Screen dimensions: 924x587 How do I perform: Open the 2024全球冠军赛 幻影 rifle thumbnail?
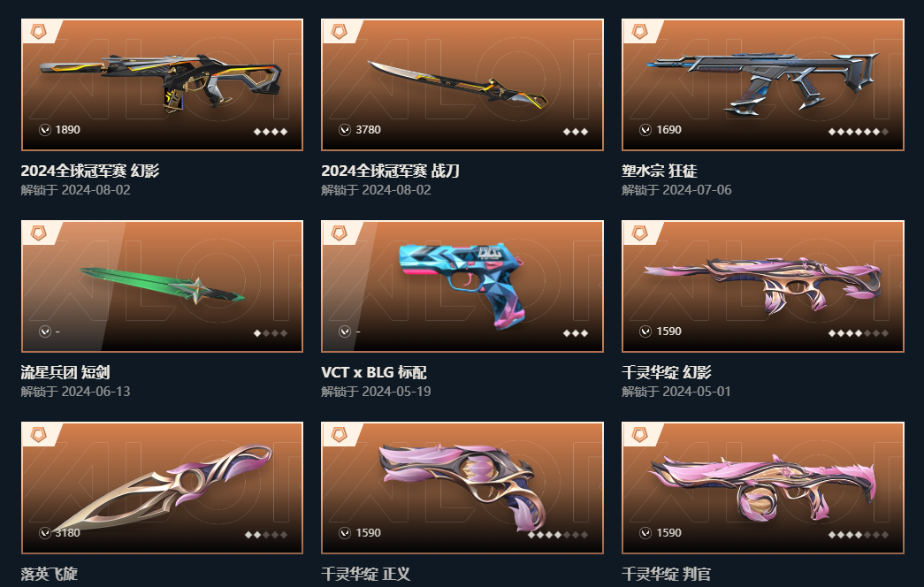[160, 80]
